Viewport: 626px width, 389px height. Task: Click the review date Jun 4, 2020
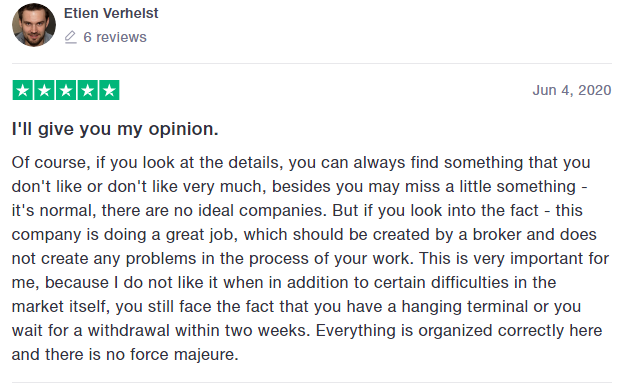(572, 90)
